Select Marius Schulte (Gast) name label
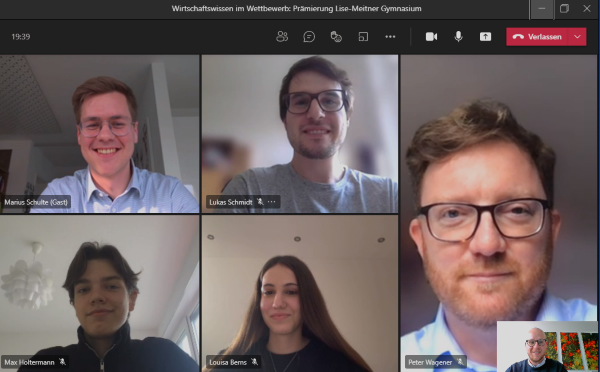Image resolution: width=600 pixels, height=372 pixels. [36, 202]
